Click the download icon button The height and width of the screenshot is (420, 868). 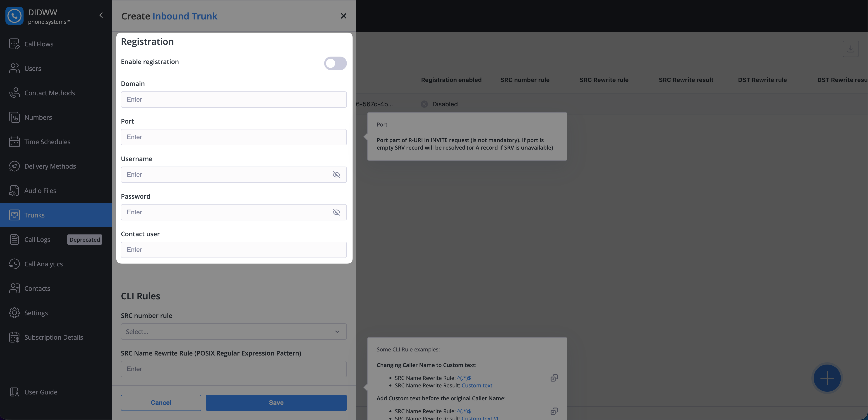point(851,49)
